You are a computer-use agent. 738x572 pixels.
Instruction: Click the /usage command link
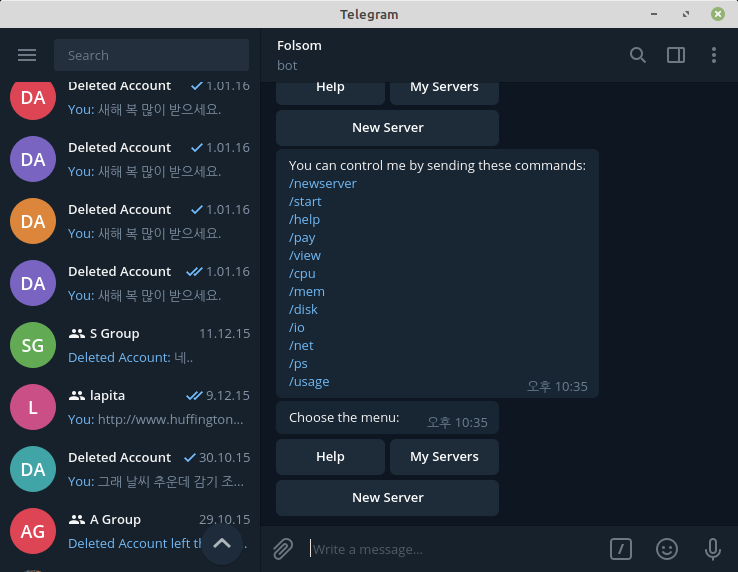coord(309,381)
